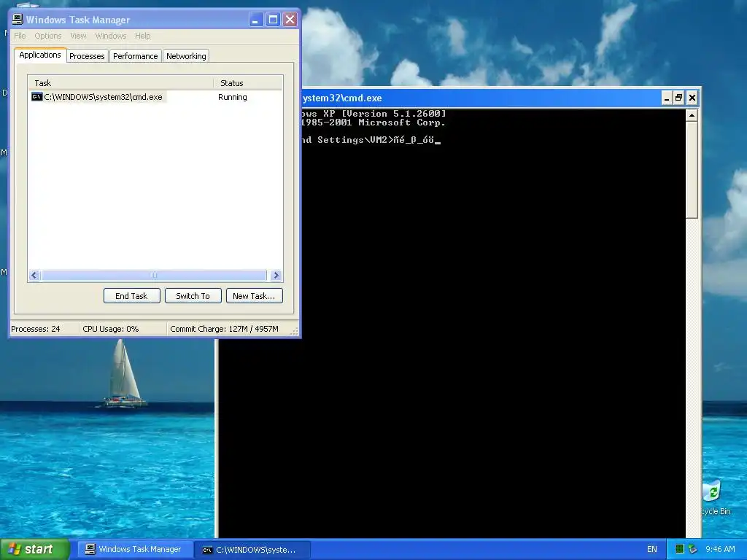Screen dimensions: 747x560
Task: Click the cmd.exe window title bar
Action: [481, 98]
